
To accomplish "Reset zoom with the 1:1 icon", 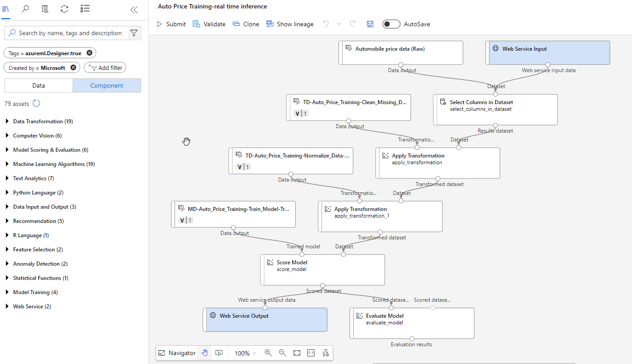I will tap(311, 353).
